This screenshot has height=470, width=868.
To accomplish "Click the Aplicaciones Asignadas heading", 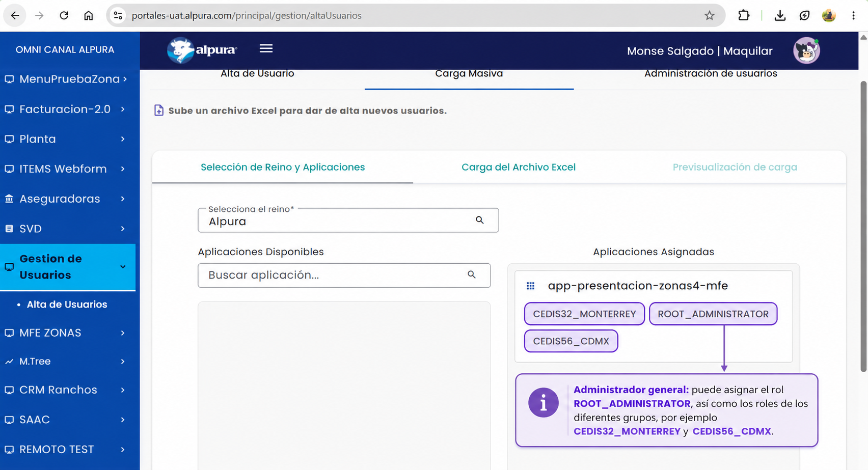I will tap(654, 252).
